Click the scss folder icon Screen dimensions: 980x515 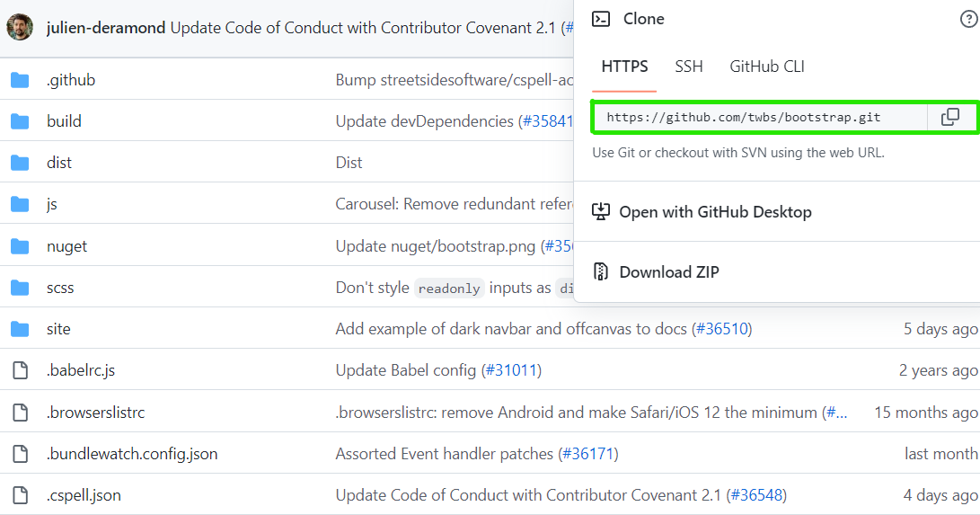pyautogui.click(x=20, y=288)
